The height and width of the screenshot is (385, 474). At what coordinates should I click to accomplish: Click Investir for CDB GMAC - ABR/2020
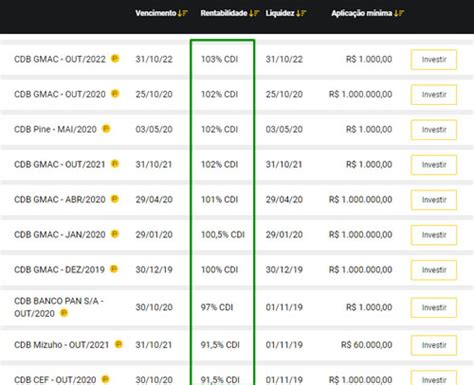(434, 200)
